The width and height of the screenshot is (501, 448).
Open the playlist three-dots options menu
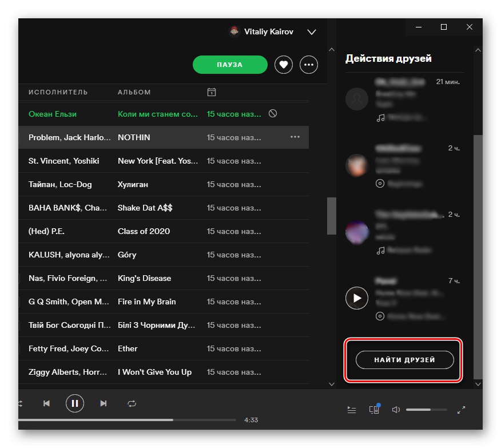pyautogui.click(x=309, y=65)
